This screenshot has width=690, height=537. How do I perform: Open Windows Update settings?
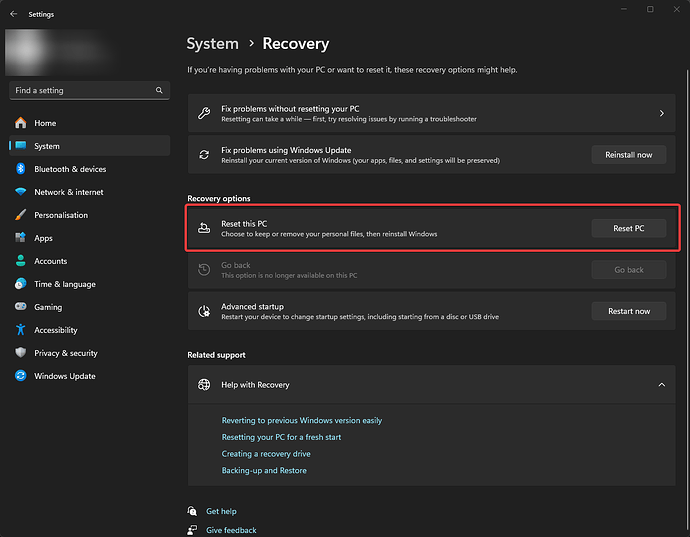[x=89, y=375]
